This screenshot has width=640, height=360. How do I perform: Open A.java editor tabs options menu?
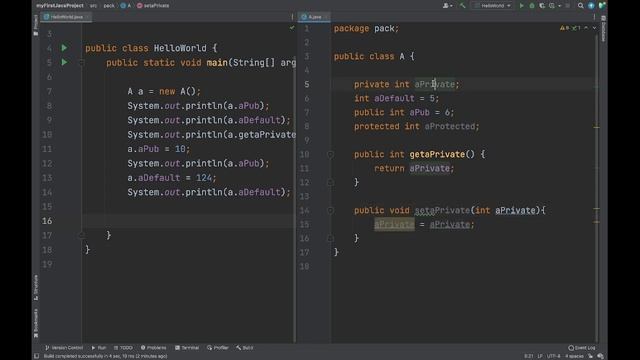594,17
